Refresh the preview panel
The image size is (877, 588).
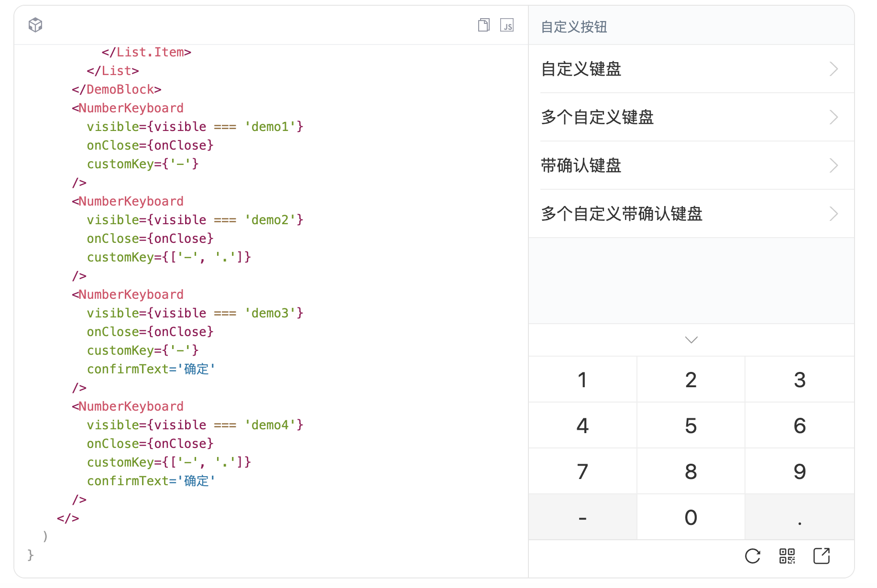752,556
